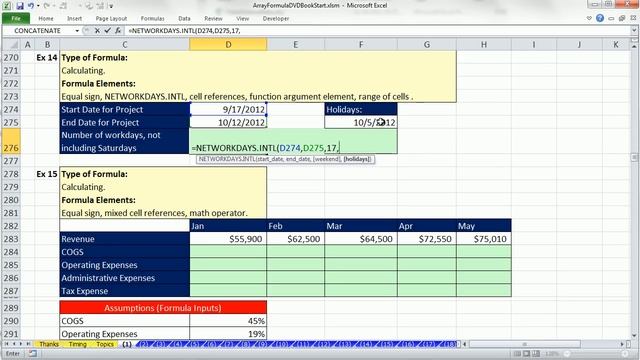Open the Page Layout tab
The height and width of the screenshot is (360, 640).
(x=111, y=18)
